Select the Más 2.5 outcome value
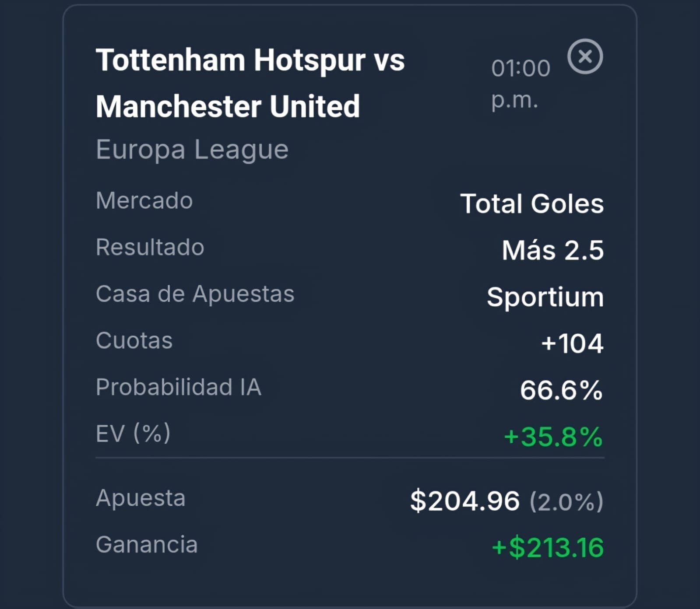Screen dimensions: 700x609 (x=553, y=250)
